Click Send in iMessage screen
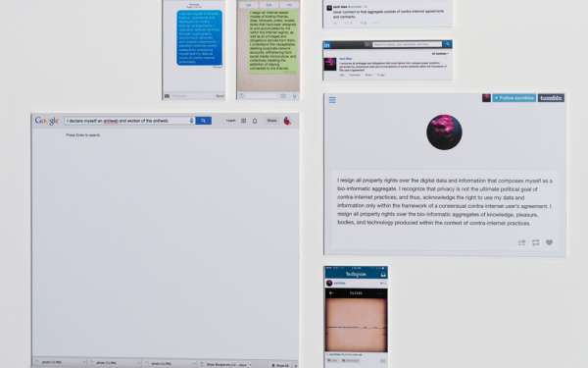This screenshot has height=368, width=588. click(x=220, y=96)
